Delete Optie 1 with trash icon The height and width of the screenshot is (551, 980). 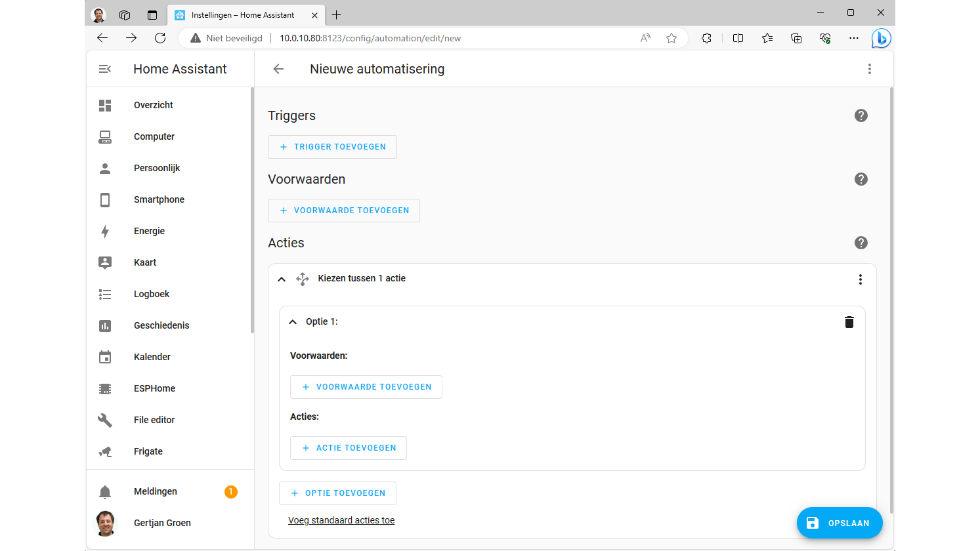tap(849, 321)
